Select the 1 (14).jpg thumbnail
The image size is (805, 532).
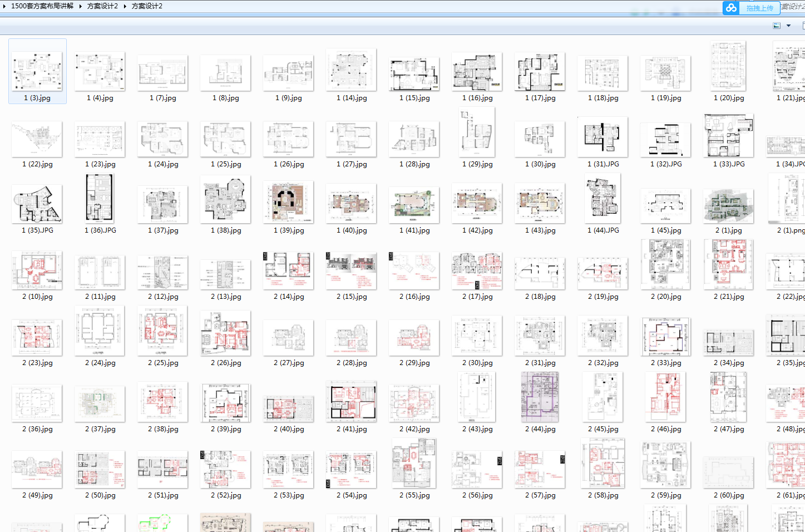(x=352, y=70)
